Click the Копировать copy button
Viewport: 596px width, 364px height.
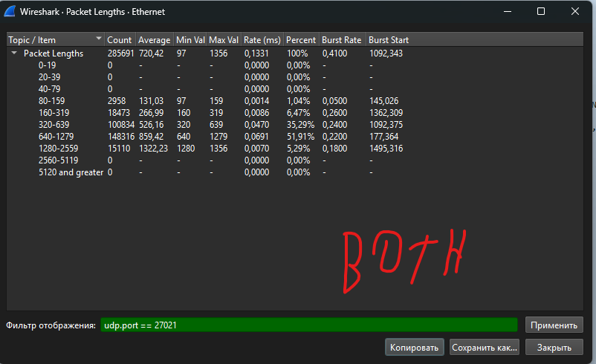coord(414,347)
